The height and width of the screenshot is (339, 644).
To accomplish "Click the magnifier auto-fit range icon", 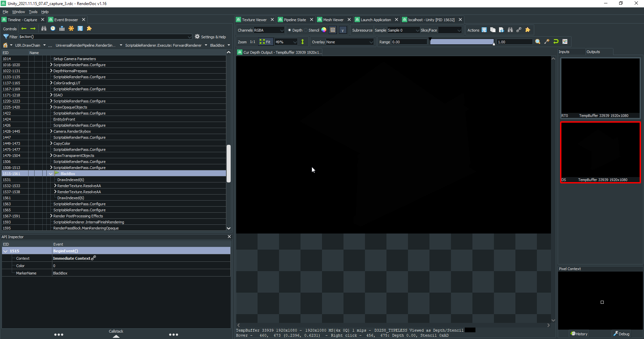I will 538,42.
